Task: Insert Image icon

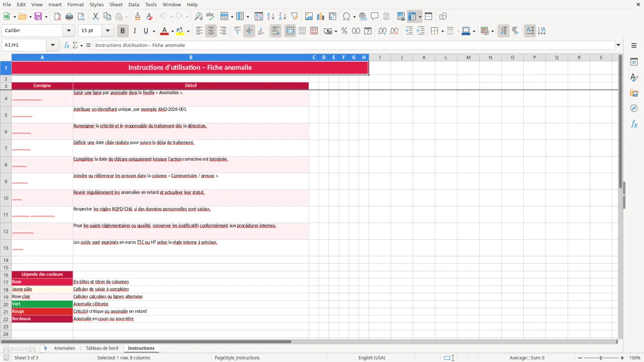Action: 309,17
